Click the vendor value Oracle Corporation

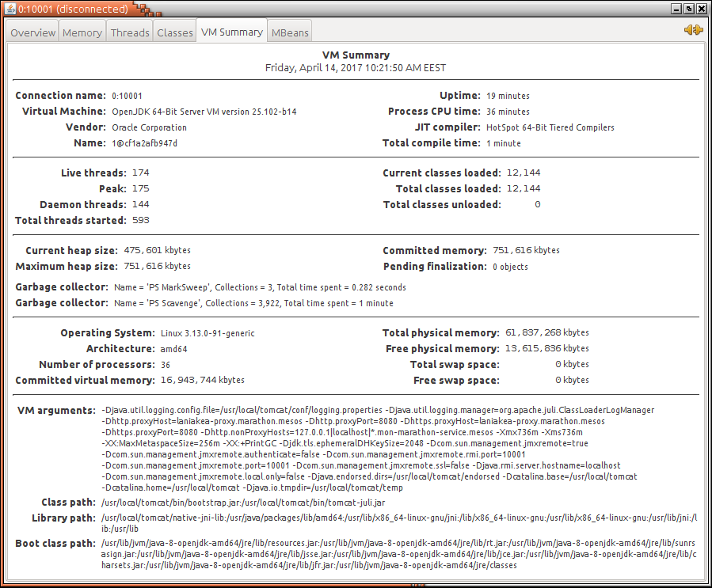pos(150,127)
